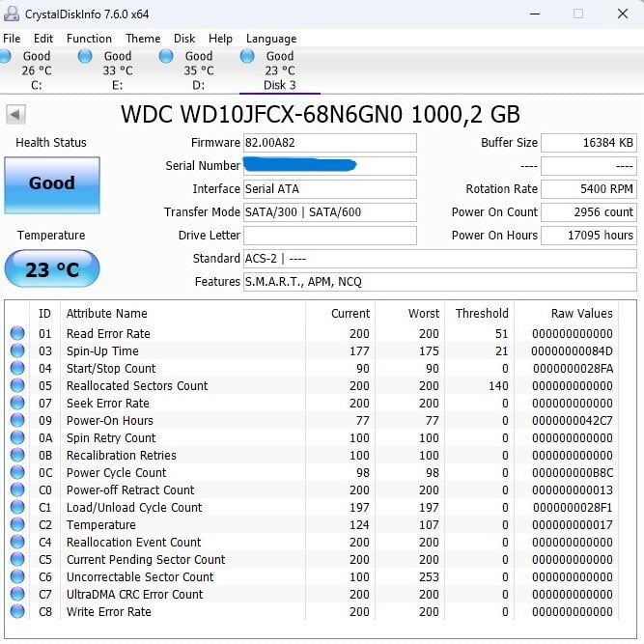The width and height of the screenshot is (644, 644).
Task: Click status icon for Power Cycle Count
Action: coord(17,472)
